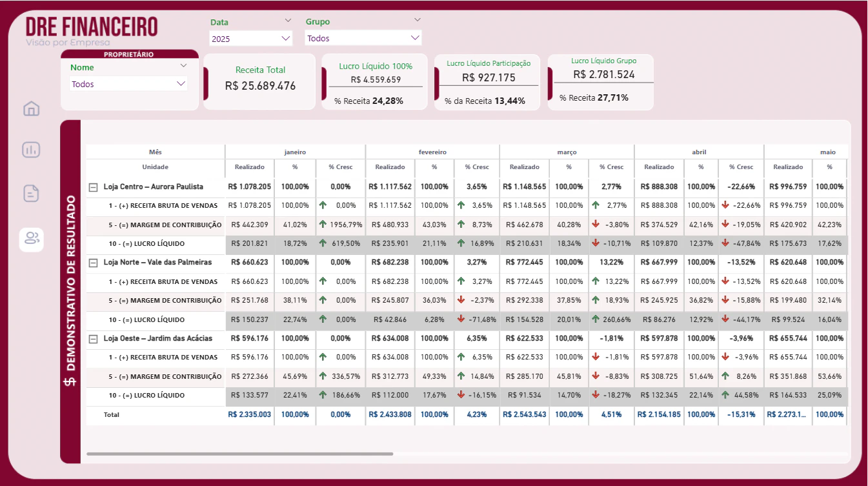Click the Mês header cell
This screenshot has width=868, height=486.
156,152
